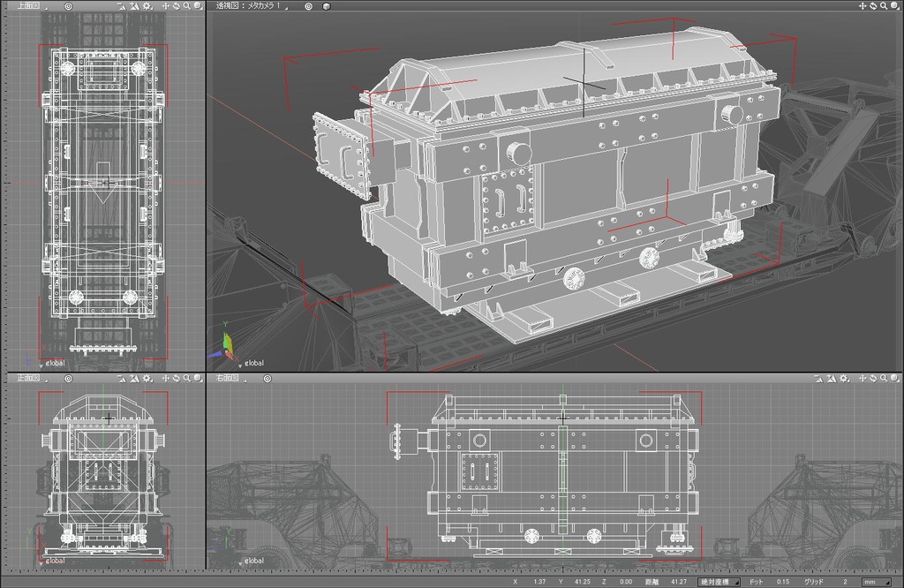Open the gear display settings in 正面図 viewport
The height and width of the screenshot is (588, 904).
pyautogui.click(x=147, y=378)
